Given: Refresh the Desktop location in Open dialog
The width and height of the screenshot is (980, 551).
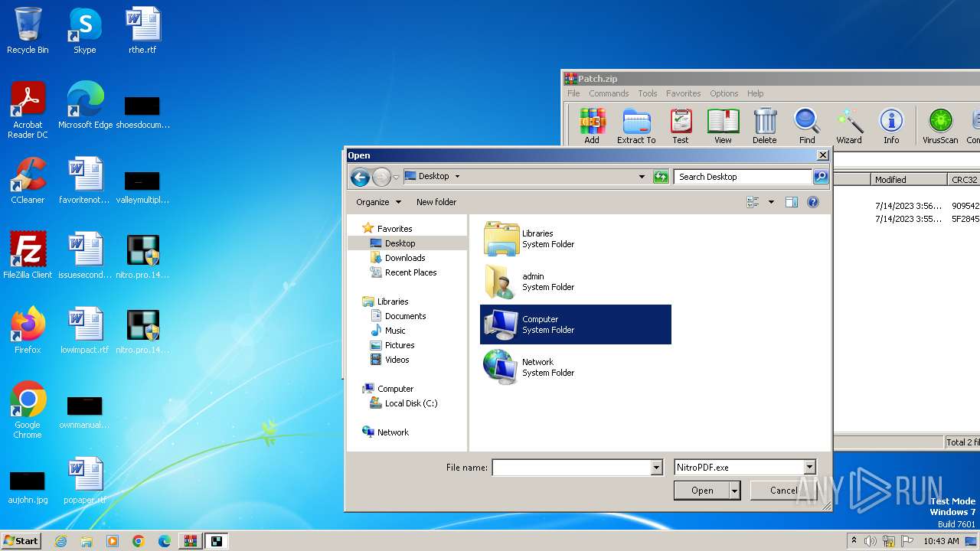Looking at the screenshot, I should [x=661, y=177].
